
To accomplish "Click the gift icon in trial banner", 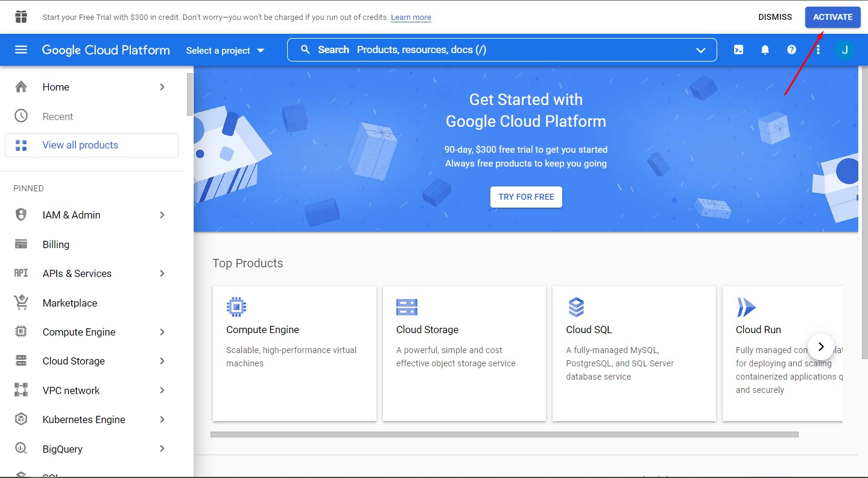I will (x=21, y=17).
